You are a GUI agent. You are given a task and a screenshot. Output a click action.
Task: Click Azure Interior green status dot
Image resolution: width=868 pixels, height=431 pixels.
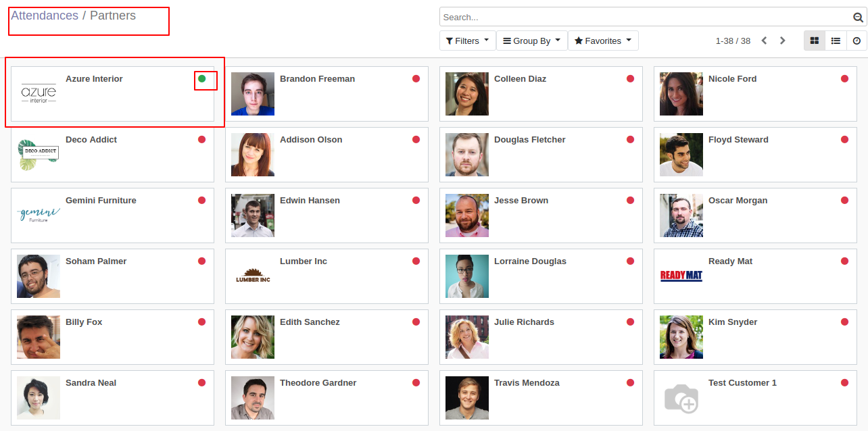201,78
